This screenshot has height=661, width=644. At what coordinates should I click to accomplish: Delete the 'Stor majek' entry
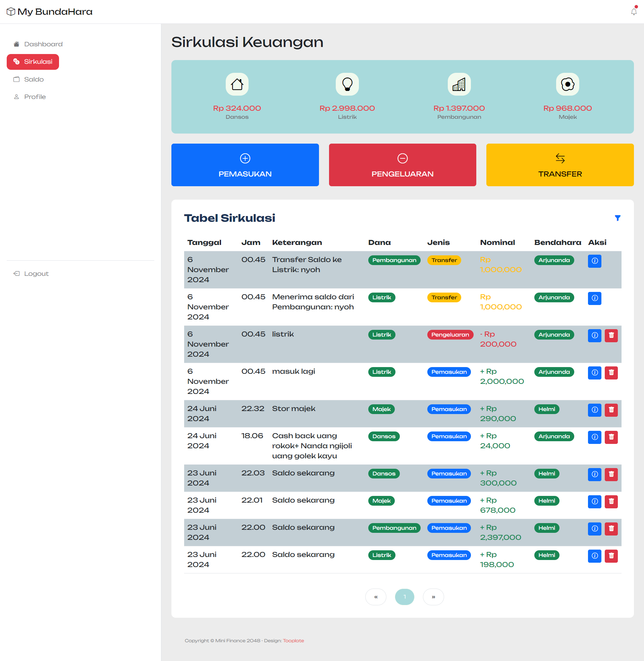611,410
